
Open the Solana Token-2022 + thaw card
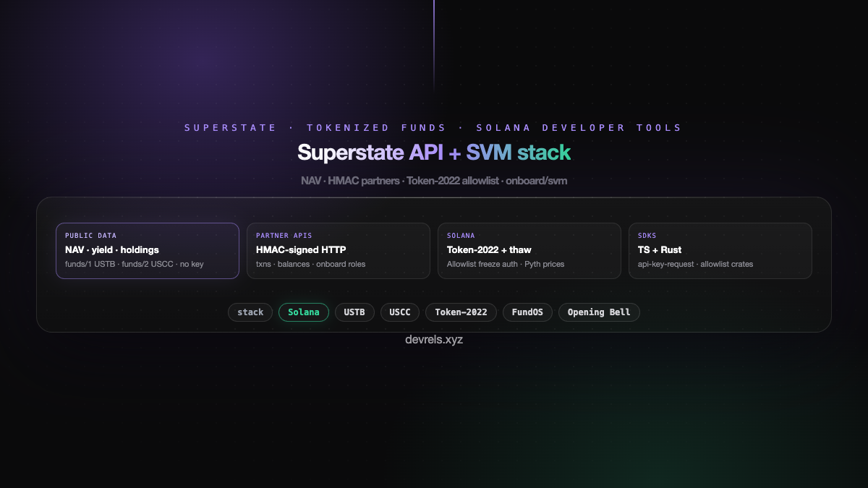coord(529,251)
